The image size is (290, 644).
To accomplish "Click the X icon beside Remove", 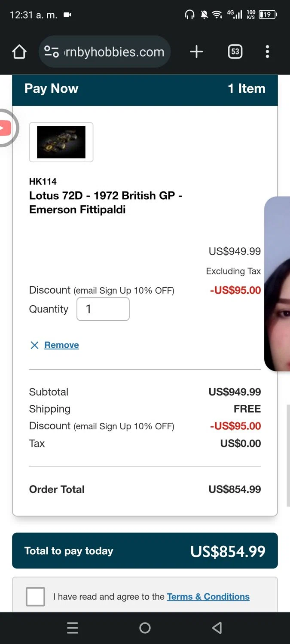I will coord(34,345).
